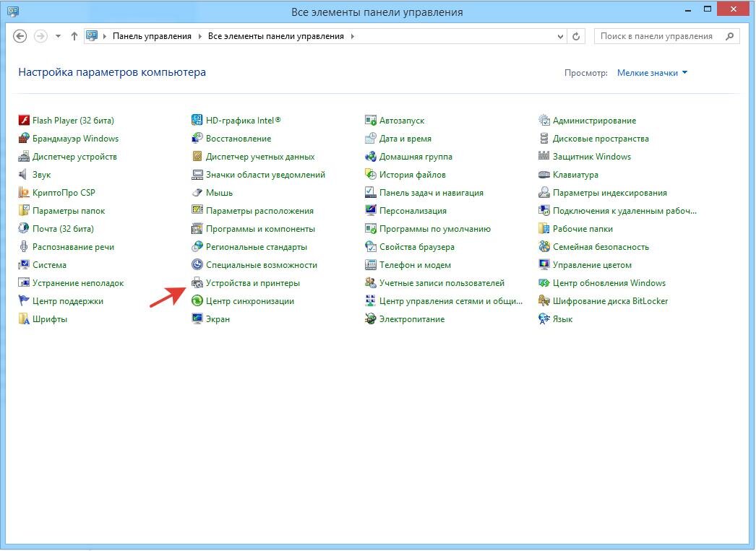Open Подключения к удаленным рабоч... link
Viewport: 756px width, 551px height.
625,210
